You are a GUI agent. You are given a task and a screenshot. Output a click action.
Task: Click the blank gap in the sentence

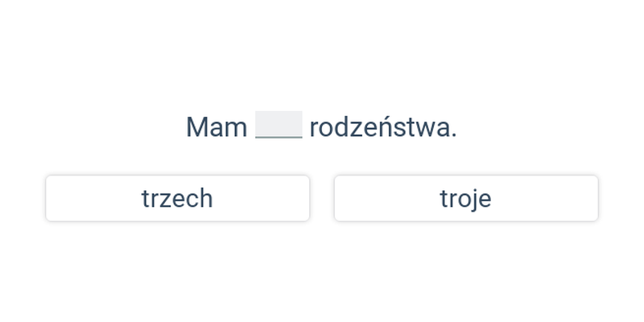(279, 125)
